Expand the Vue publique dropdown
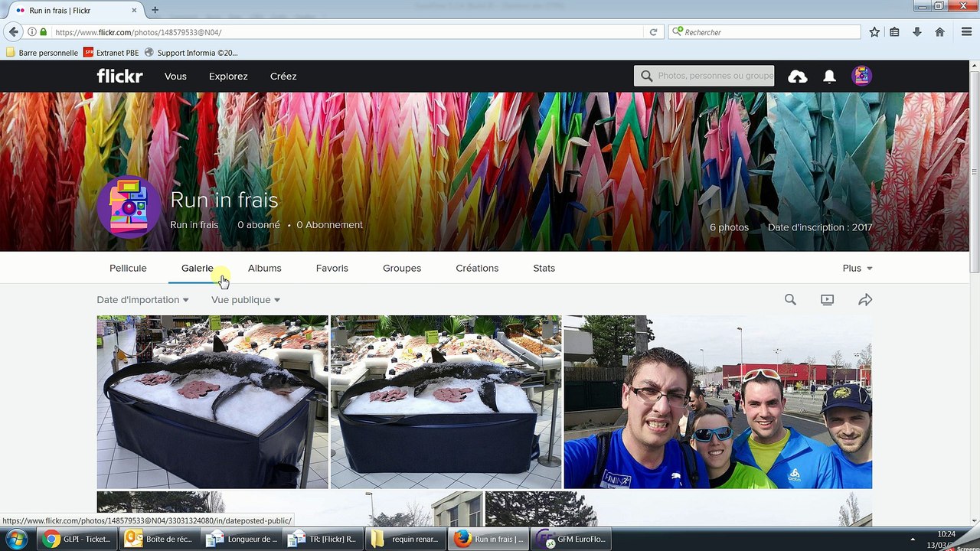 (246, 300)
